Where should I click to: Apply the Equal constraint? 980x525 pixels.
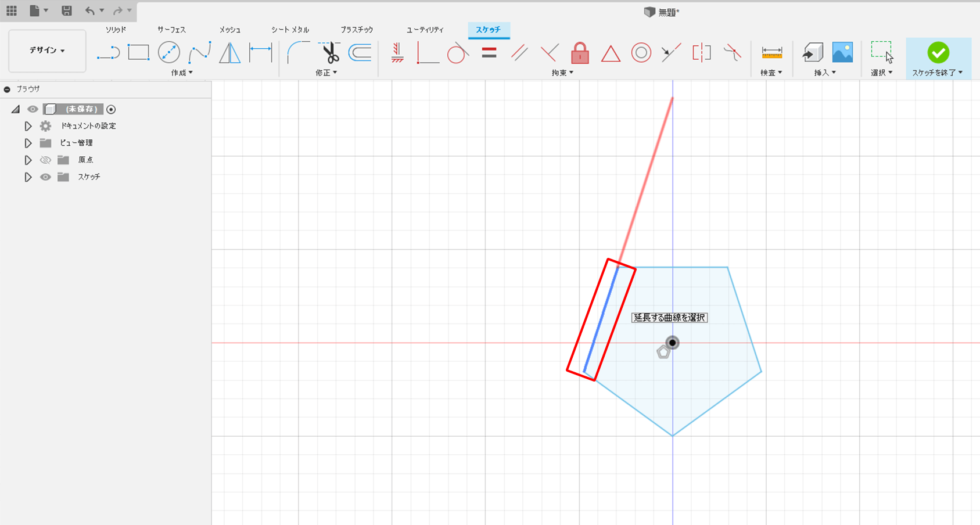(489, 53)
